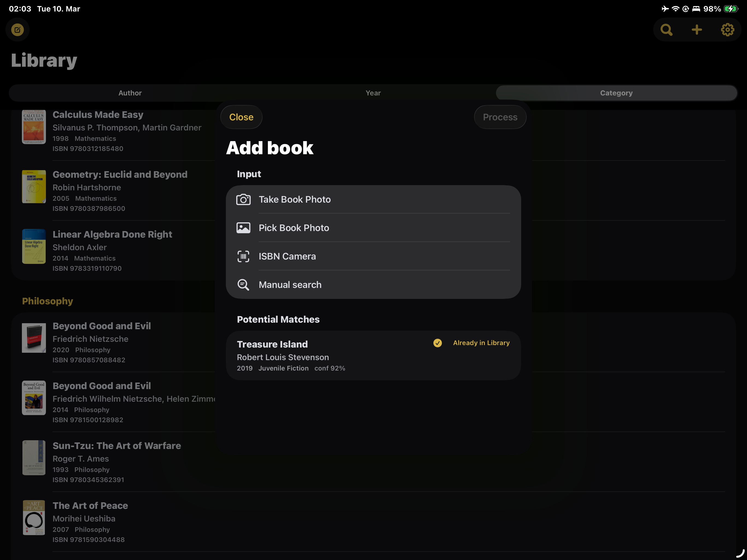Tap the Philosophy section header
This screenshot has height=560, width=747.
pyautogui.click(x=48, y=301)
